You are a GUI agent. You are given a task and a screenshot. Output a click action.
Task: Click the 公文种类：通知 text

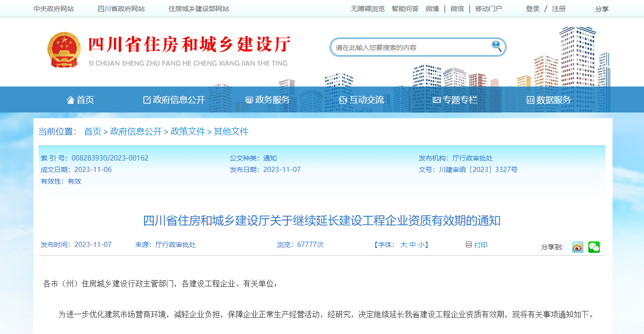click(x=253, y=158)
